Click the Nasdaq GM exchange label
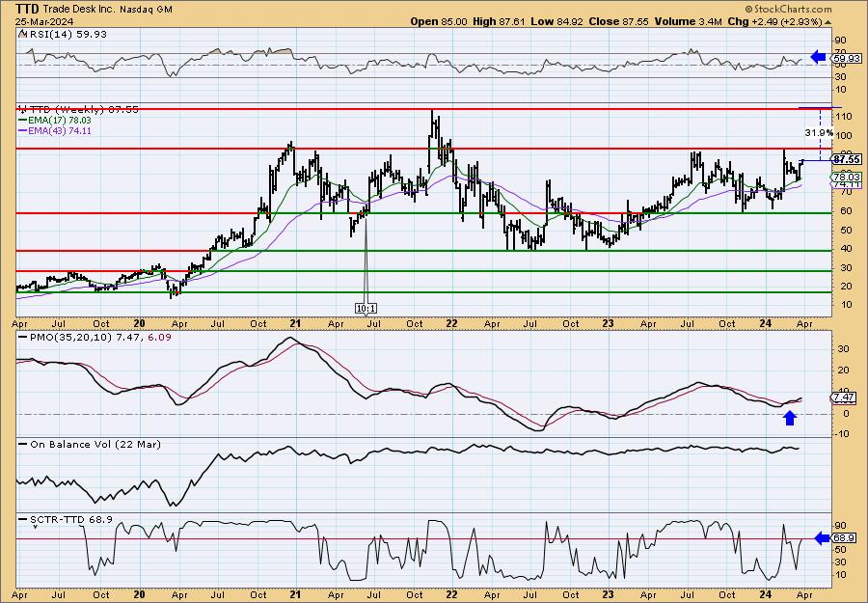The height and width of the screenshot is (603, 868). point(147,10)
